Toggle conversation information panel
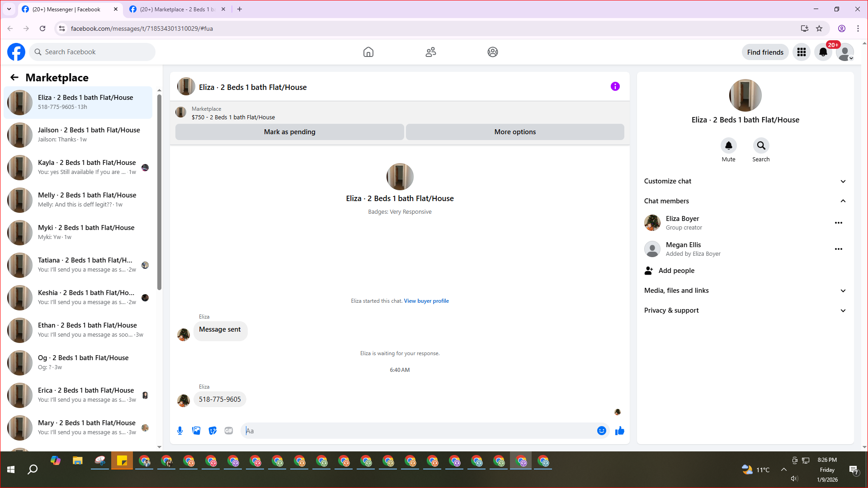Viewport: 868px width, 488px height. [x=615, y=86]
